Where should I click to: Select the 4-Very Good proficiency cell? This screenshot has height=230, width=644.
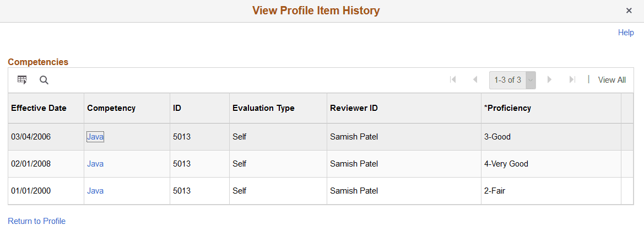pyautogui.click(x=506, y=164)
